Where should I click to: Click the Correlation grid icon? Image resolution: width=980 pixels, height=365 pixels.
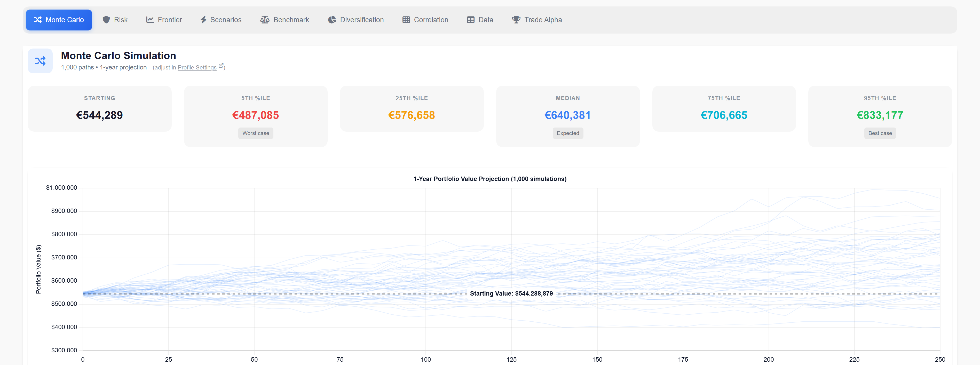[x=406, y=19]
